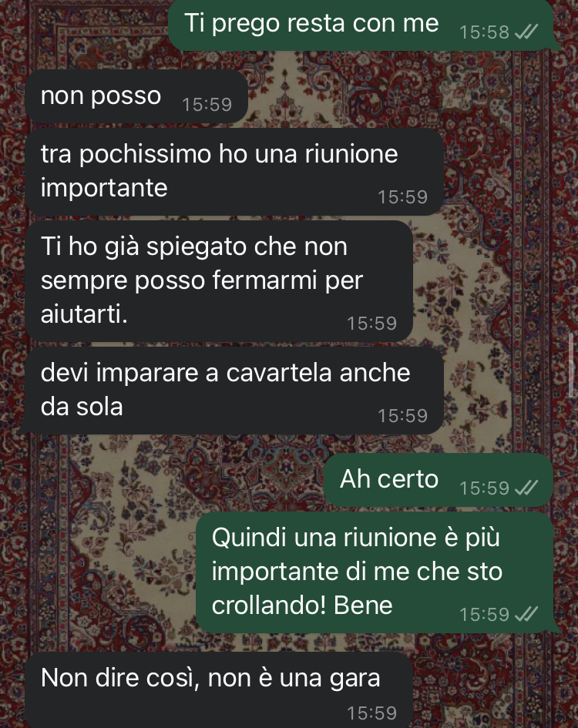This screenshot has height=728, width=578.
Task: Click read receipt checkmarks next to 'Ah certo'
Action: 526,488
